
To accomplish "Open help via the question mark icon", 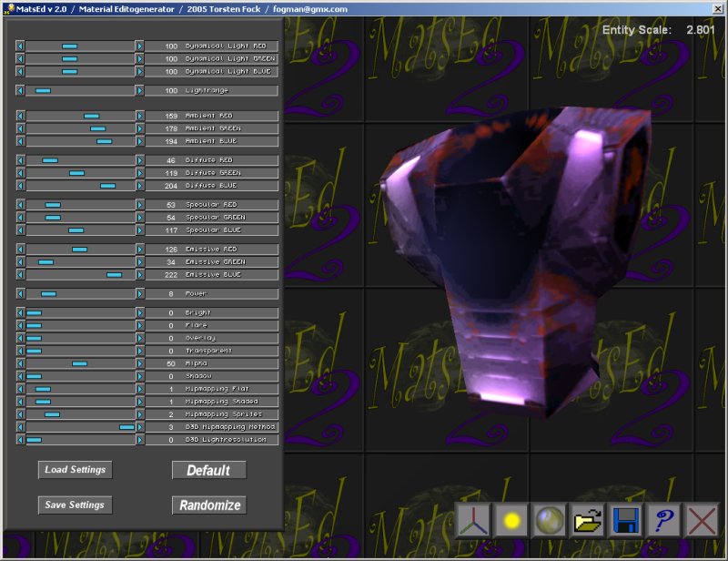I will (x=664, y=520).
